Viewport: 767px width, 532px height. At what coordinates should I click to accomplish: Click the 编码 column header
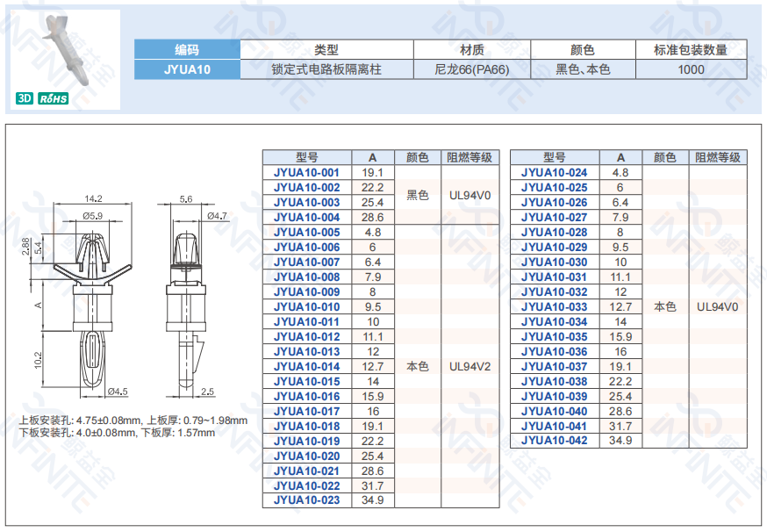pyautogui.click(x=187, y=50)
